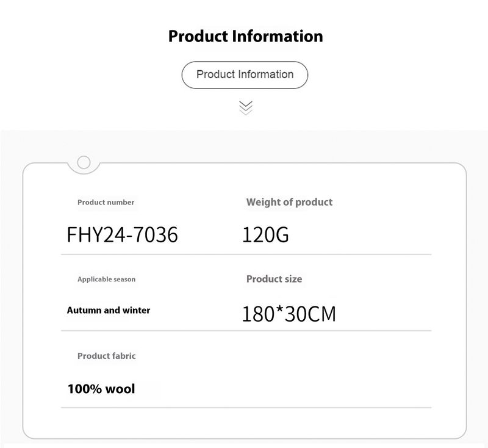Click the 100% wool fabric value
The height and width of the screenshot is (448, 488).
click(101, 389)
